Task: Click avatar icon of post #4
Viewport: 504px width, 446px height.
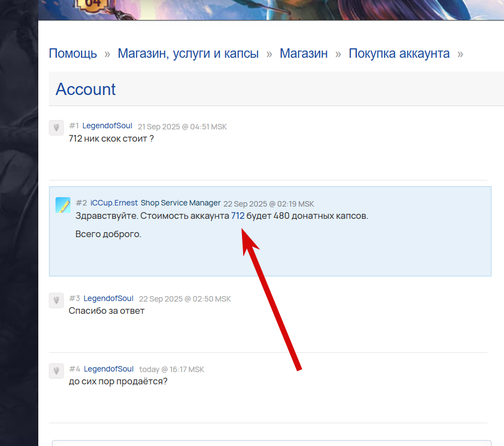Action: coord(56,371)
